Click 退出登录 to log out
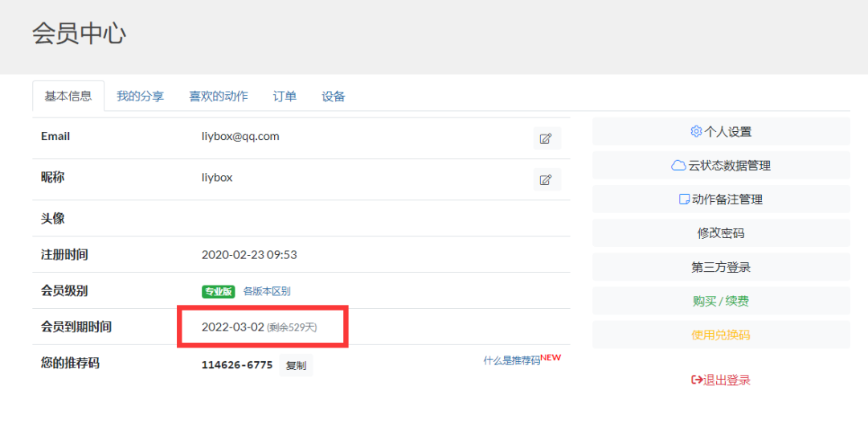 [721, 380]
